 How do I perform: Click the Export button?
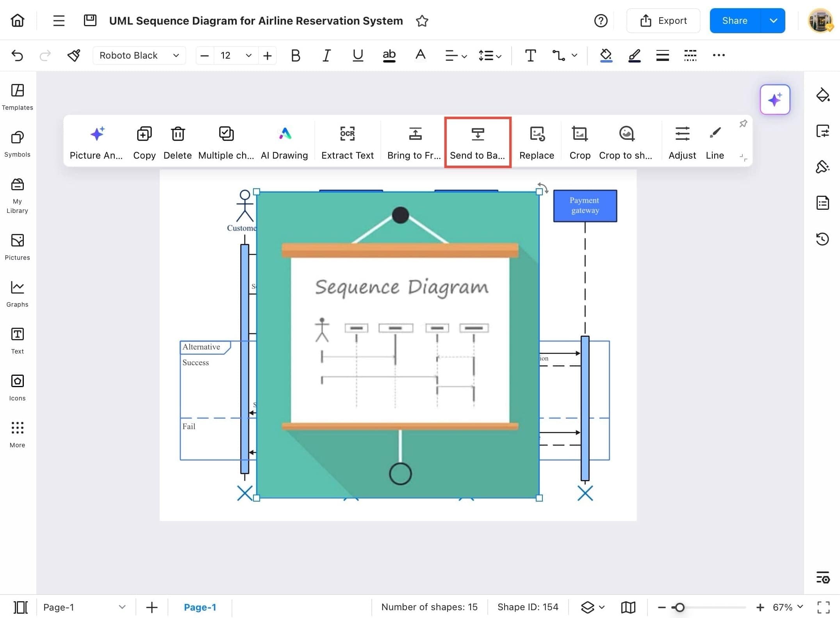pos(663,21)
